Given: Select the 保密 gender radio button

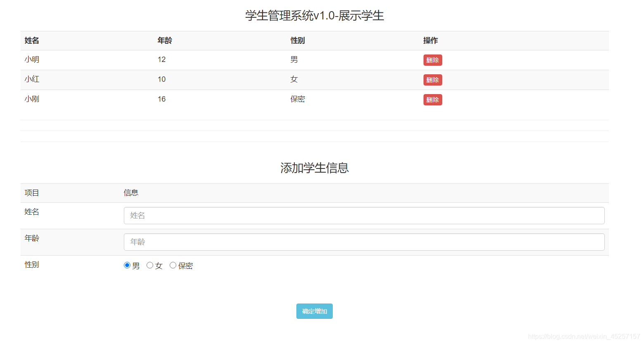Looking at the screenshot, I should [x=173, y=265].
